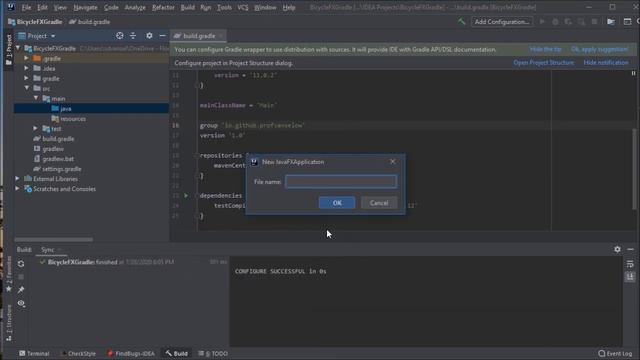
Task: Open Project Structure via the toolbar icon
Action: (x=611, y=22)
